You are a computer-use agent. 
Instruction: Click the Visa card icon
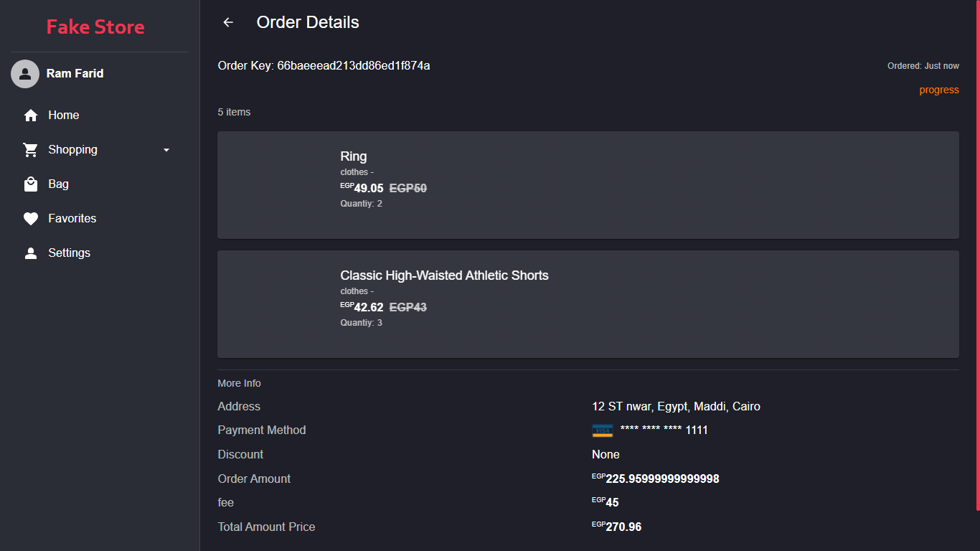603,430
